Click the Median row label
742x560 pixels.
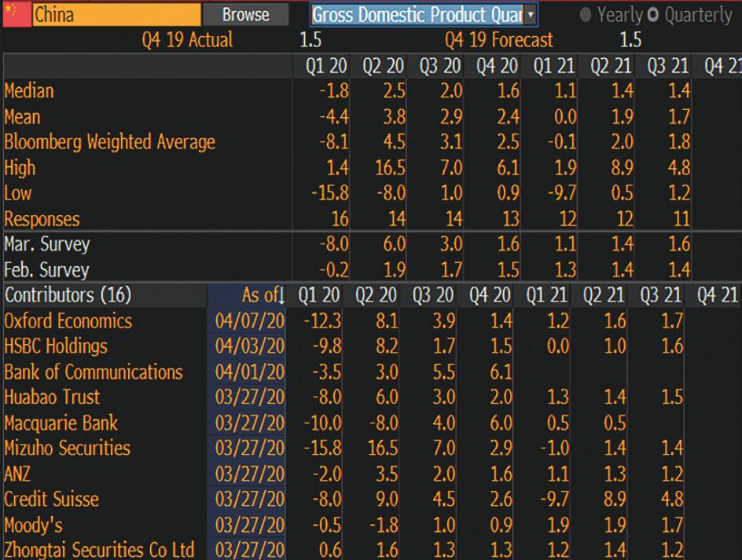[29, 91]
